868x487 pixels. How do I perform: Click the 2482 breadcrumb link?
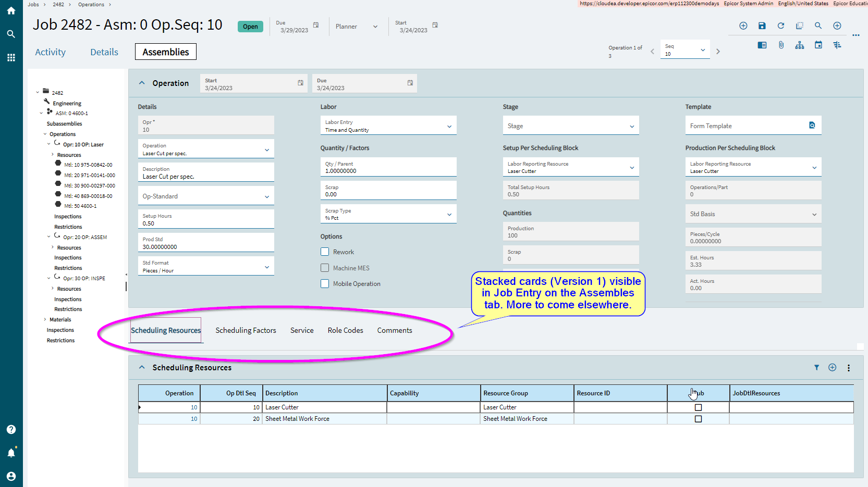coord(58,4)
